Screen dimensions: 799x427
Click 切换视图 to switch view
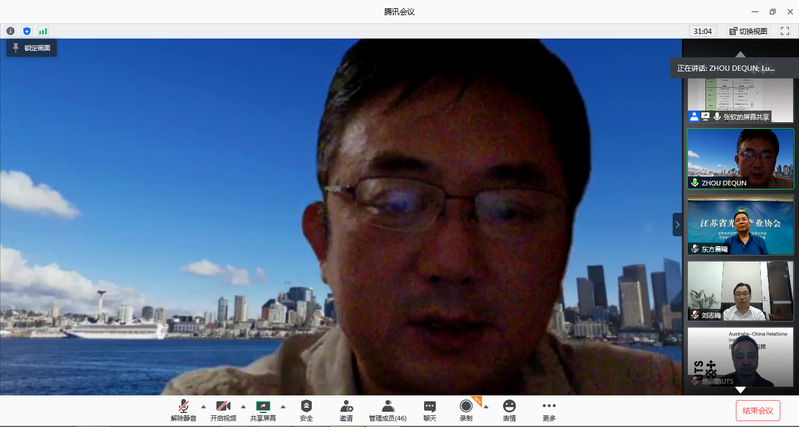pos(748,31)
